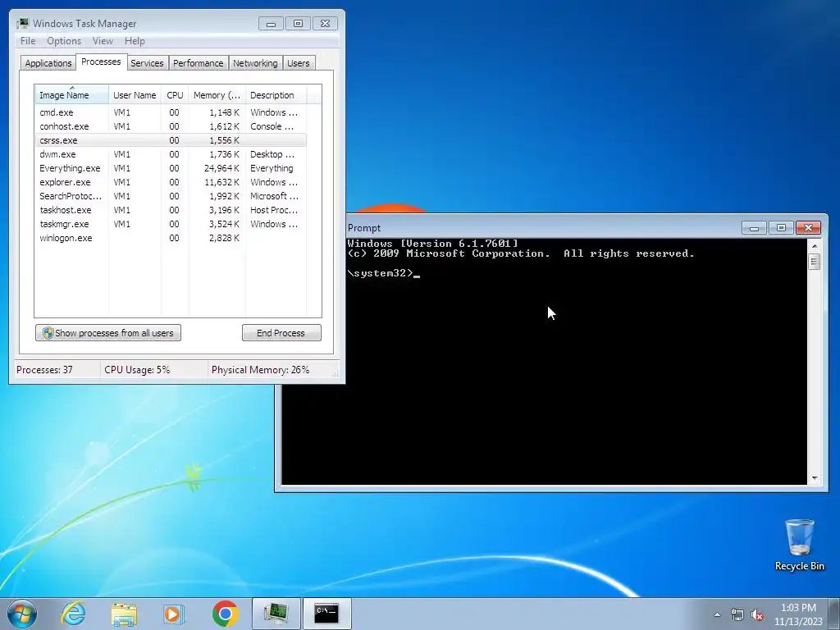
Task: Sort by CPU column header
Action: 175,95
